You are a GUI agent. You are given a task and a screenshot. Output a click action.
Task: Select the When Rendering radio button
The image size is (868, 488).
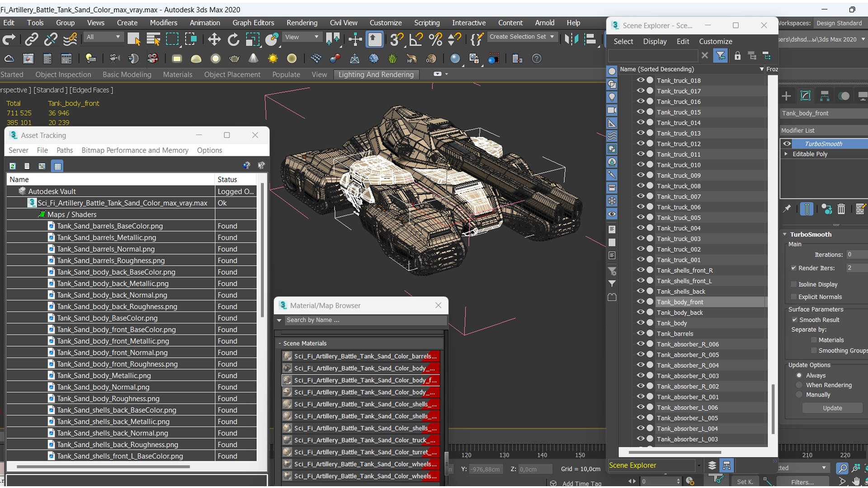pyautogui.click(x=799, y=385)
